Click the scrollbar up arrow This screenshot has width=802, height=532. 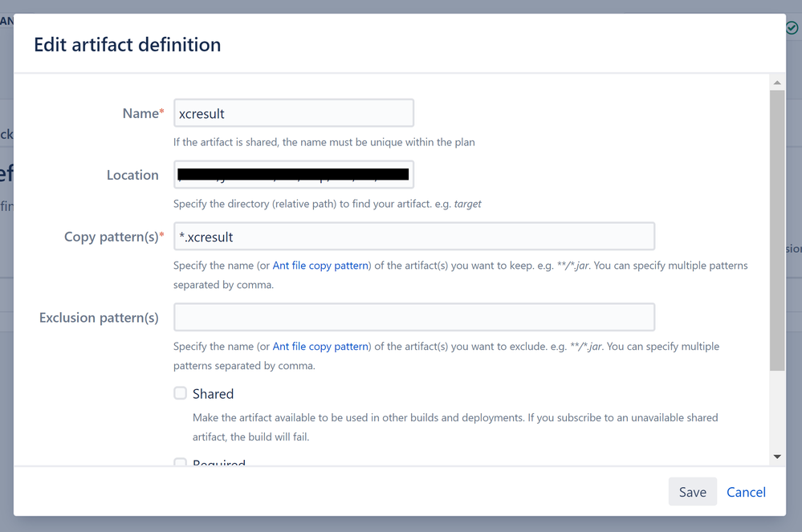776,81
